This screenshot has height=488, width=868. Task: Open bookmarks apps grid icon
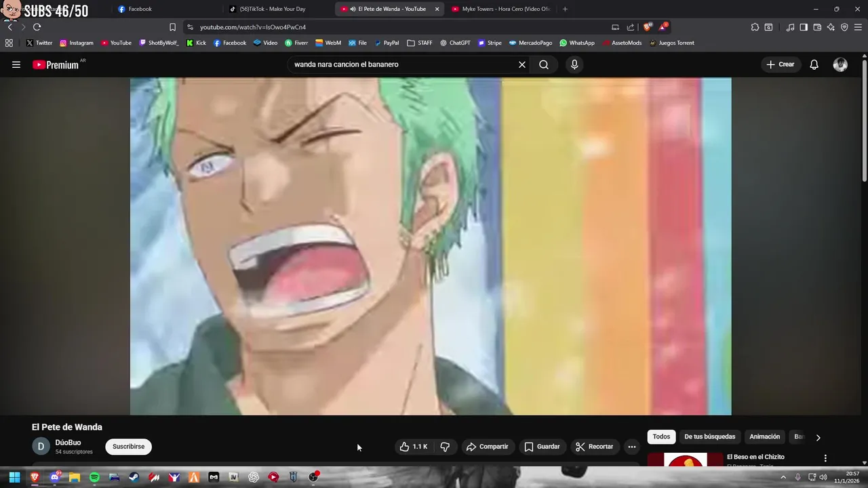click(9, 43)
